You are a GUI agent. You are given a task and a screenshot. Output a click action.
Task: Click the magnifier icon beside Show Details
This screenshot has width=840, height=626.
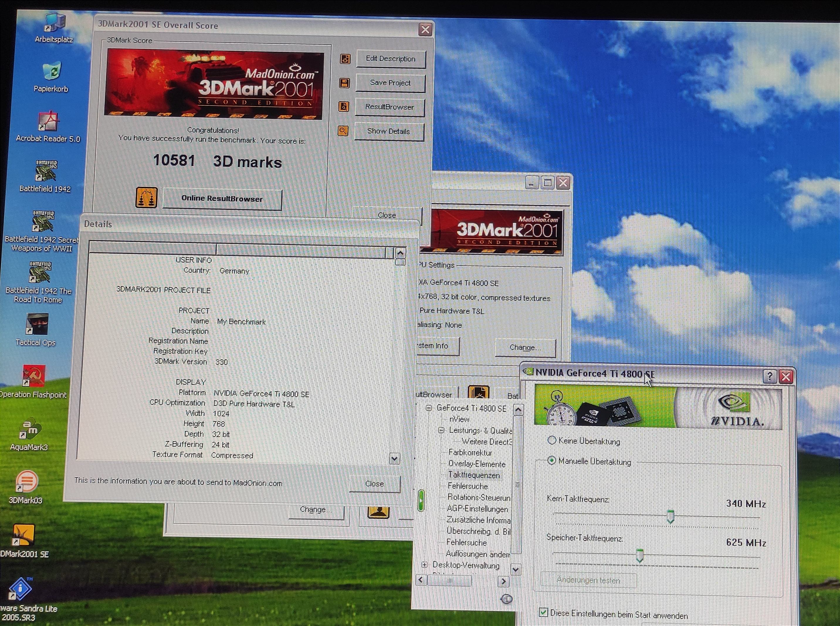[x=343, y=131]
